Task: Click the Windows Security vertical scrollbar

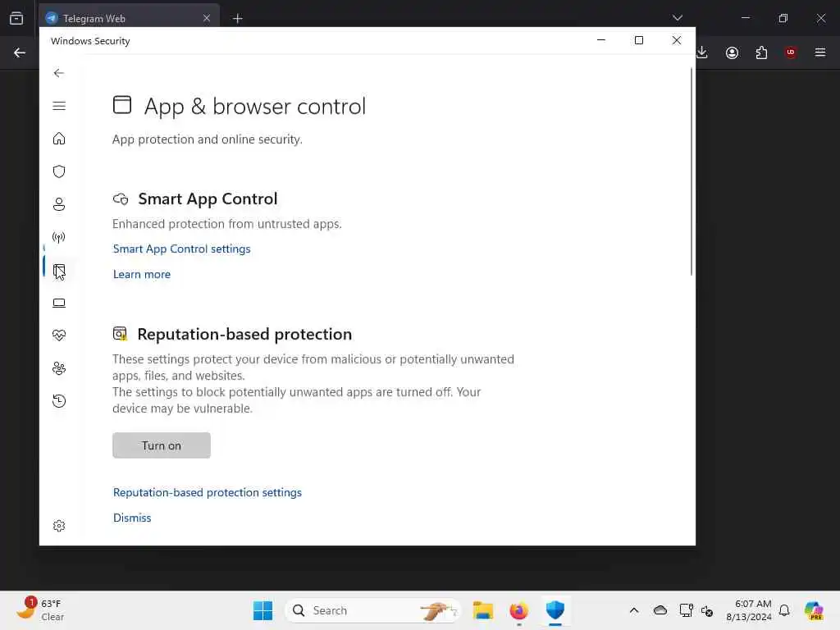Action: click(x=691, y=171)
